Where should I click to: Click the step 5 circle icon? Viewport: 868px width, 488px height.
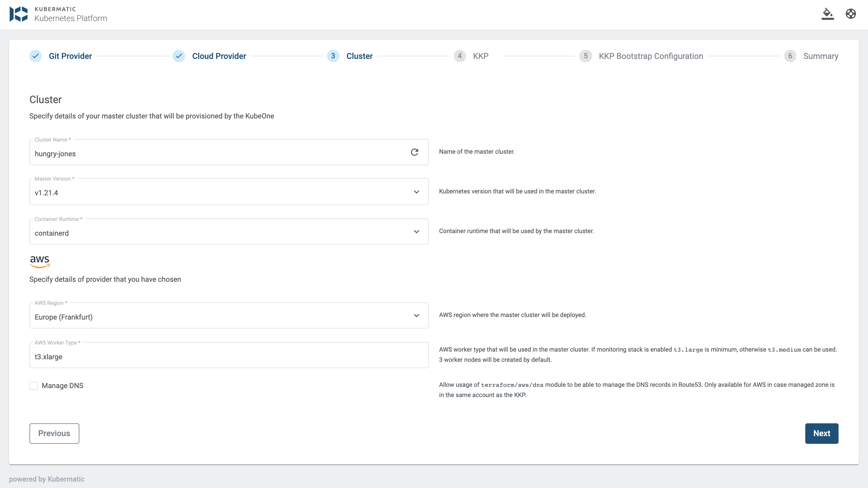[586, 56]
